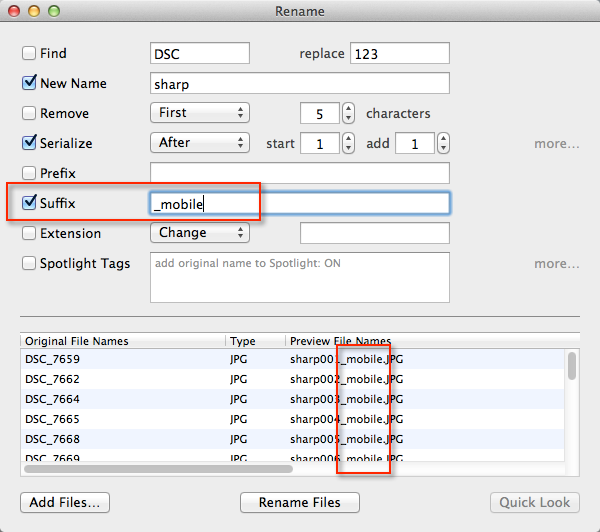The image size is (600, 532).
Task: Click the Serialize start value stepper
Action: coord(348,143)
